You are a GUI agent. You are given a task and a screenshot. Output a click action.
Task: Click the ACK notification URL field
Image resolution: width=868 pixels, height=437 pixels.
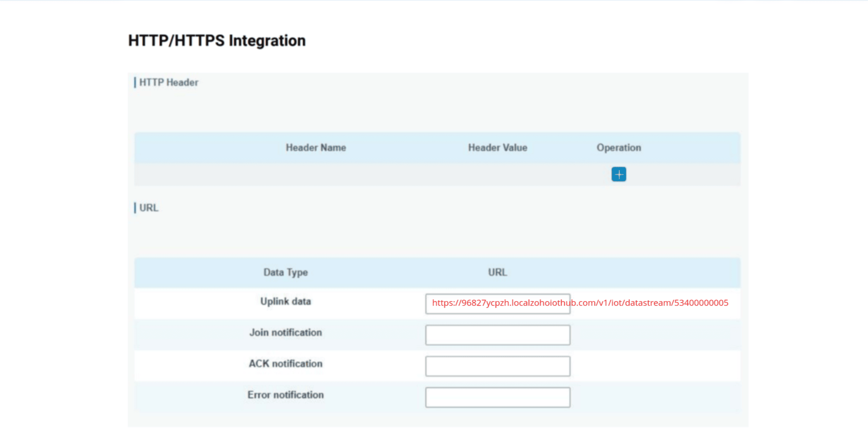coord(497,366)
